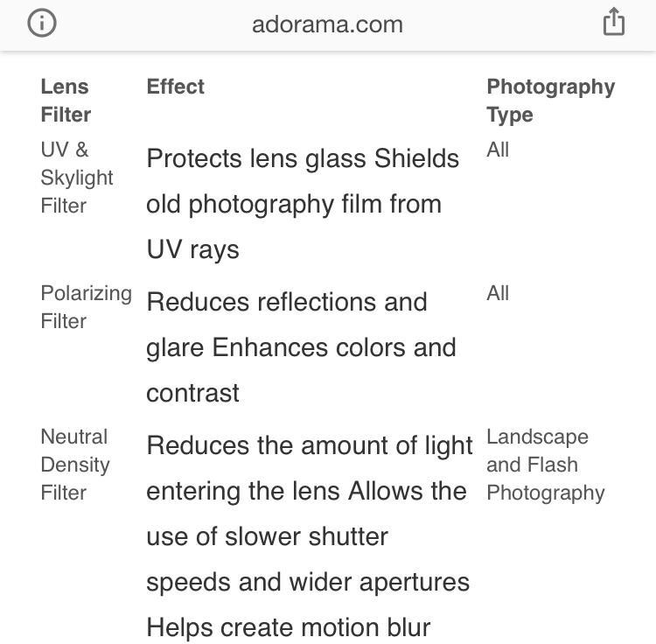Tap the site information icon
The width and height of the screenshot is (656, 644).
42,24
